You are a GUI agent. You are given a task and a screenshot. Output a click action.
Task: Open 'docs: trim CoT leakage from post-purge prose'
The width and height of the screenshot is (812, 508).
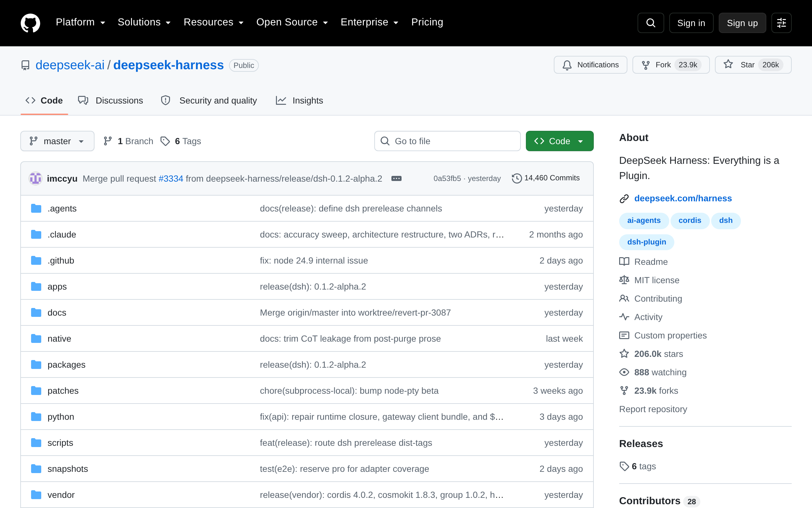(350, 339)
